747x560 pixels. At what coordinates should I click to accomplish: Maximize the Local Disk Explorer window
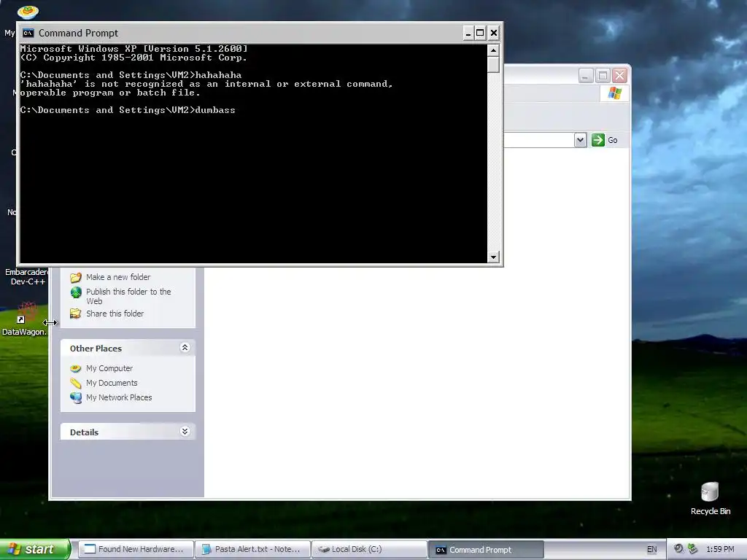click(x=603, y=75)
